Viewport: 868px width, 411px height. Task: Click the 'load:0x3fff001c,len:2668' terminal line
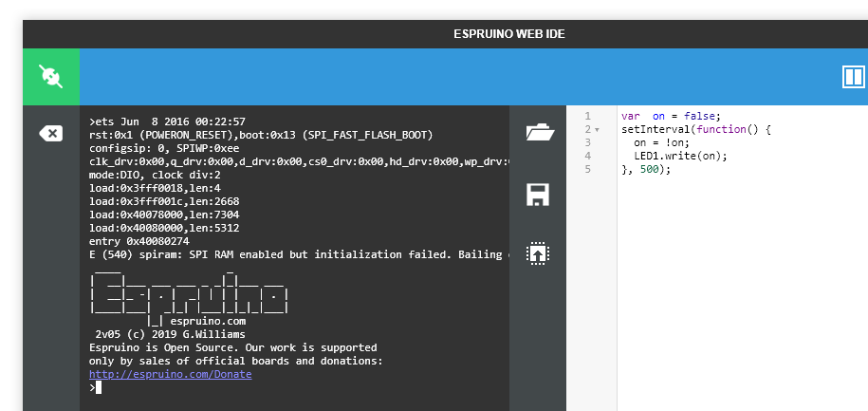coord(164,201)
